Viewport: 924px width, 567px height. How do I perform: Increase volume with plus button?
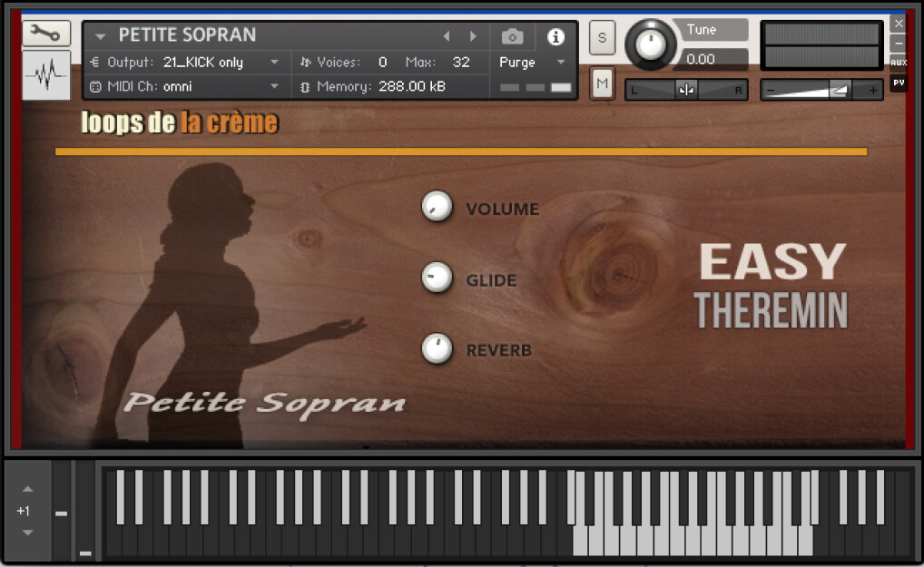[873, 91]
